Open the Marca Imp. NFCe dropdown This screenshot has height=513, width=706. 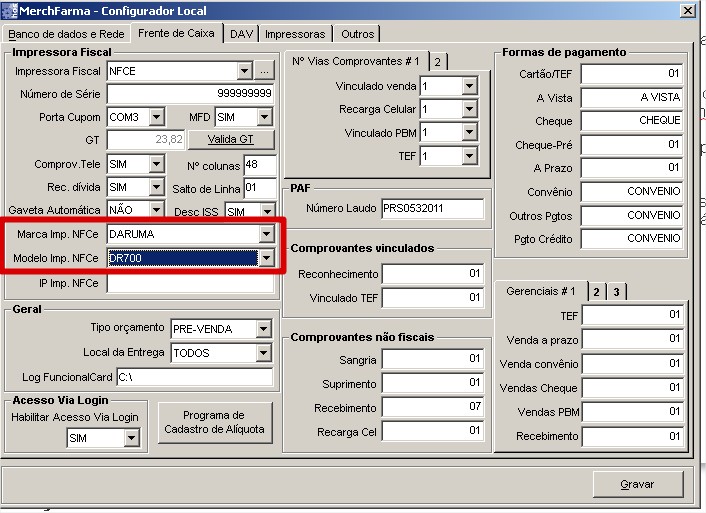click(265, 234)
